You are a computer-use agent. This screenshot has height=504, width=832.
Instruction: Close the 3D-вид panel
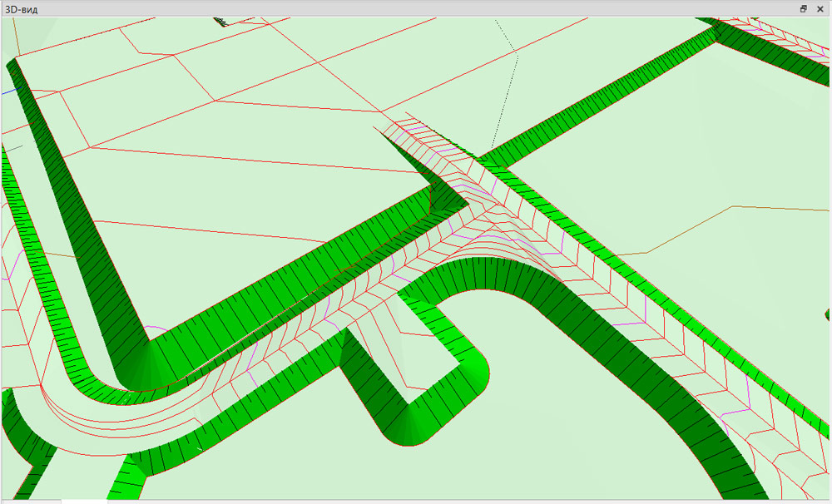(x=820, y=9)
